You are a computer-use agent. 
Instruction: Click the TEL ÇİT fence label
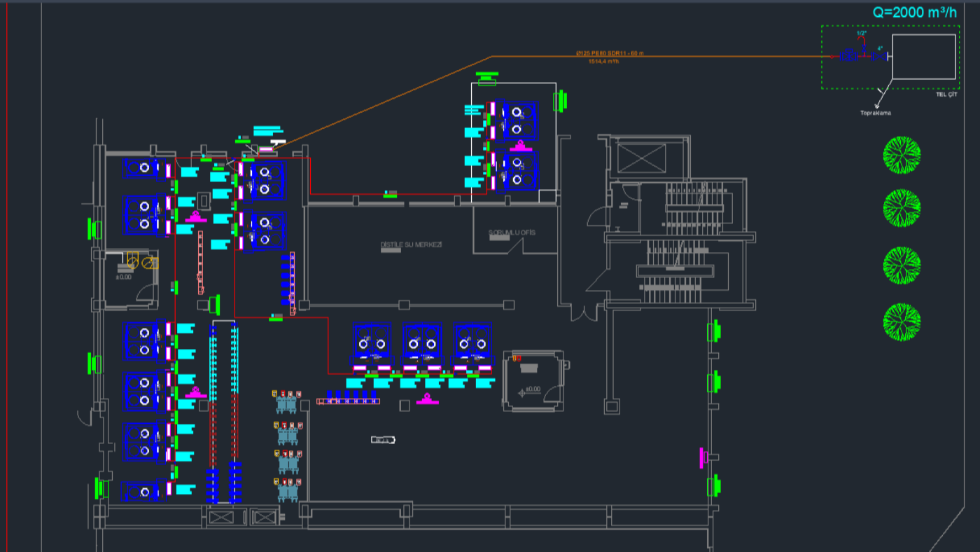coord(946,94)
